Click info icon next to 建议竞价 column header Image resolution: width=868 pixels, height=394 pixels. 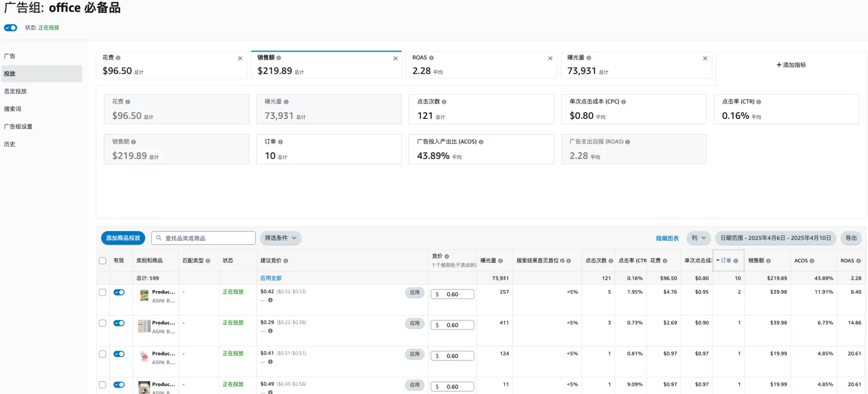pos(286,261)
